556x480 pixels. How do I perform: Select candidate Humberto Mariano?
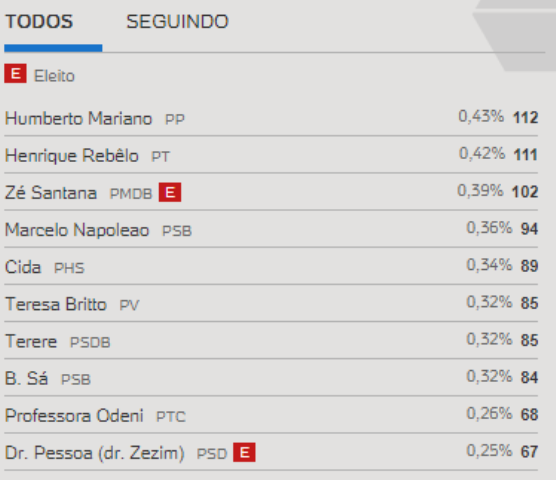pyautogui.click(x=271, y=118)
